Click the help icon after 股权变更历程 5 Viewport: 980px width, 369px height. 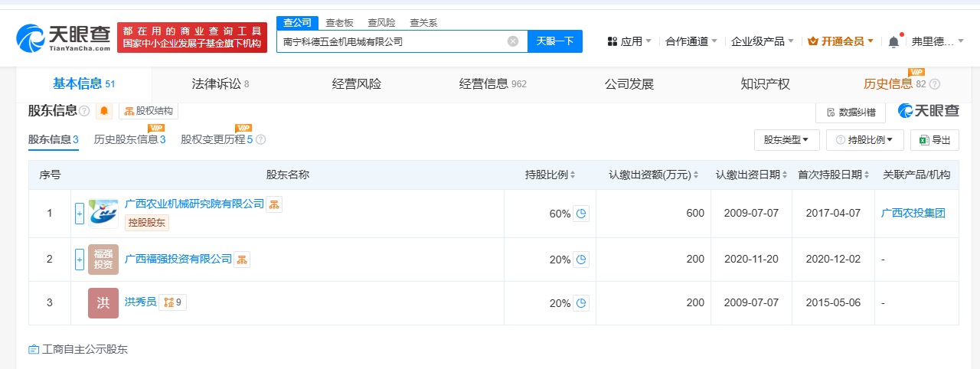pos(260,140)
